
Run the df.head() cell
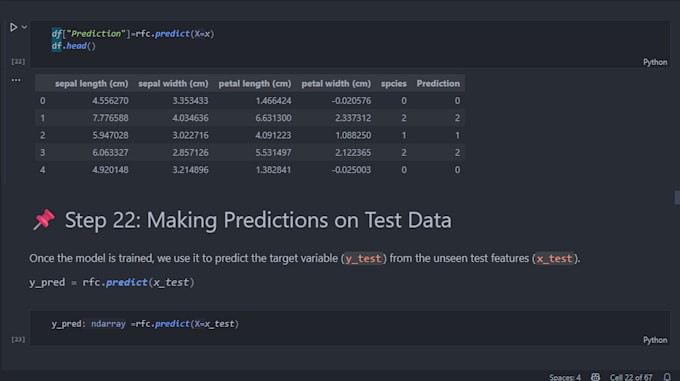coord(13,27)
